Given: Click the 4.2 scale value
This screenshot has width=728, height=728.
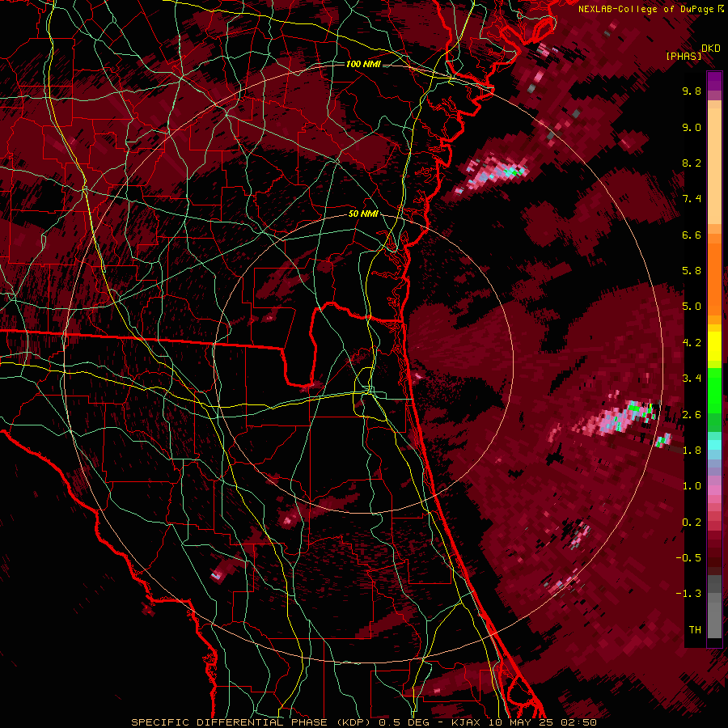Looking at the screenshot, I should coord(692,343).
